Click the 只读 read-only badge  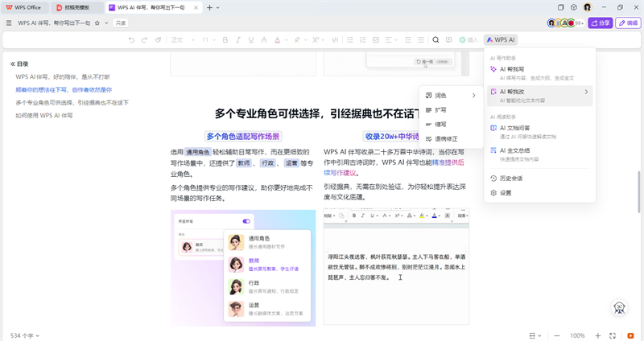point(120,23)
